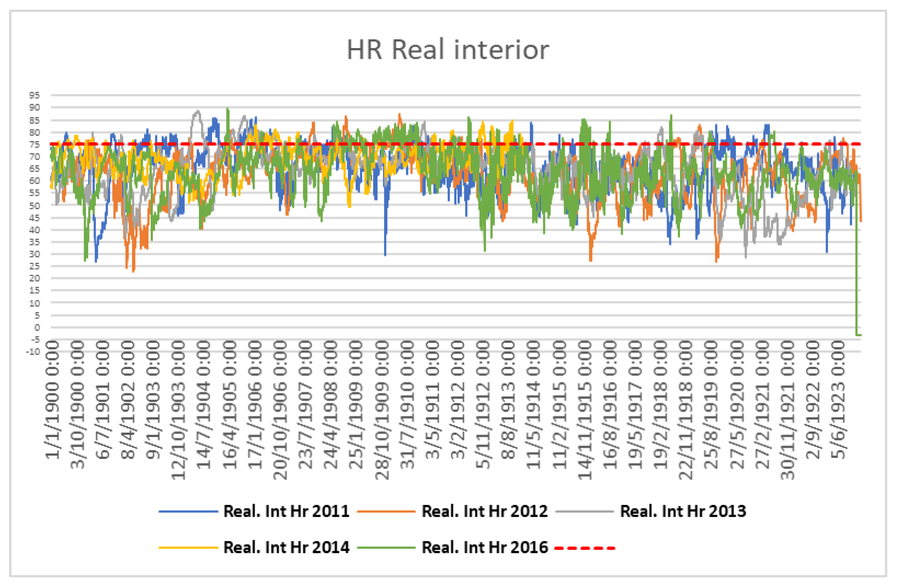Click the yellow 2014 legend line swatch
This screenshot has height=588, width=899.
(x=188, y=547)
